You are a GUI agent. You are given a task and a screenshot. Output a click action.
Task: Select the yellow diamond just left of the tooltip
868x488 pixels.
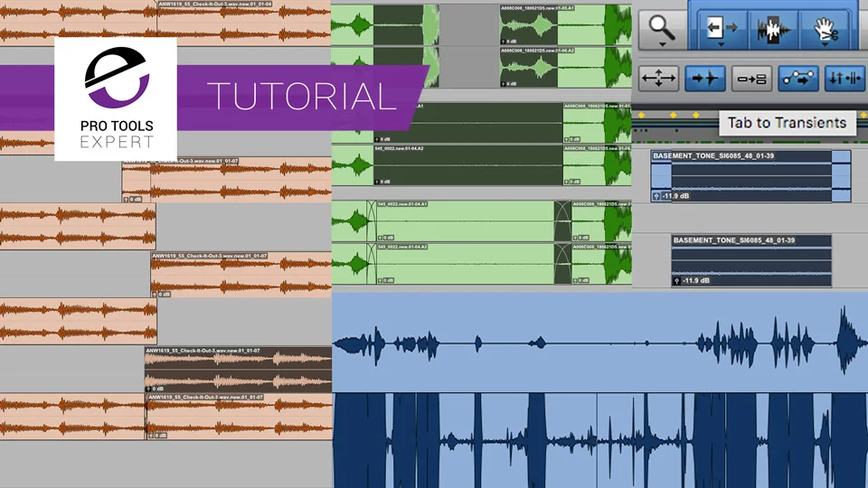pyautogui.click(x=696, y=115)
